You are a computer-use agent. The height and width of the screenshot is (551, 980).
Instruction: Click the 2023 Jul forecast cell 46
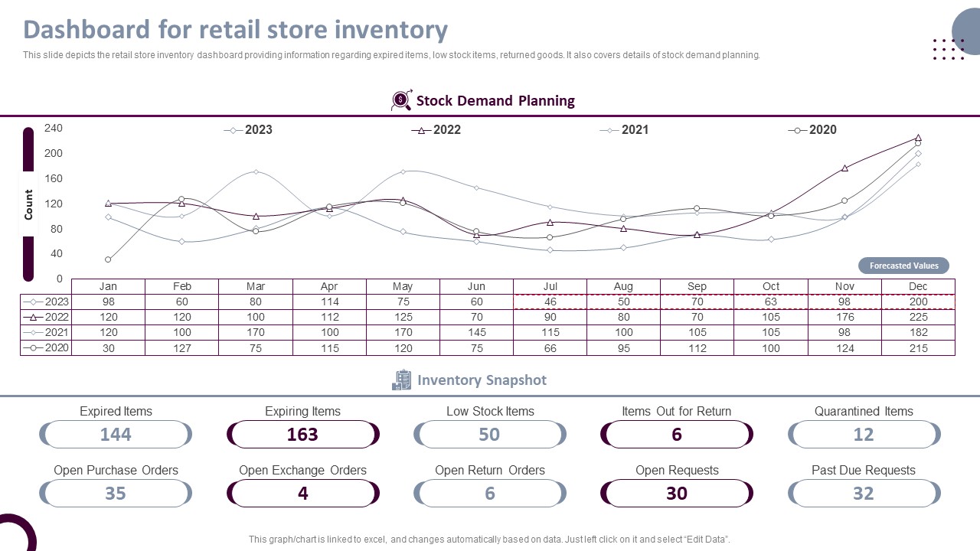click(550, 302)
